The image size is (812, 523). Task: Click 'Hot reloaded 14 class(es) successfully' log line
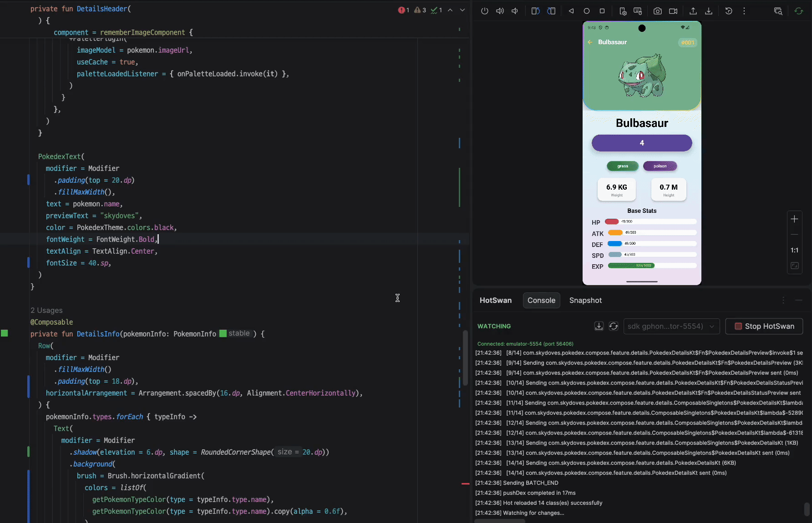[x=553, y=503]
